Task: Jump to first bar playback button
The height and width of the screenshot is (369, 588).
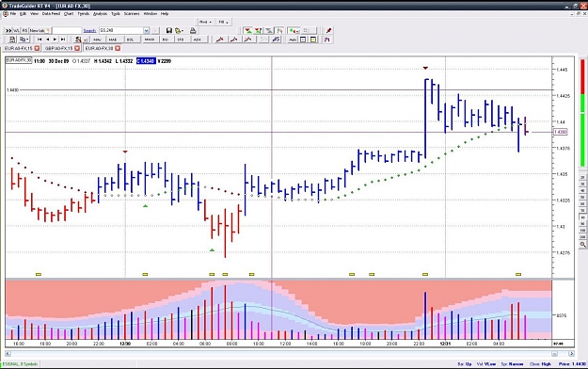Action: tap(40, 40)
